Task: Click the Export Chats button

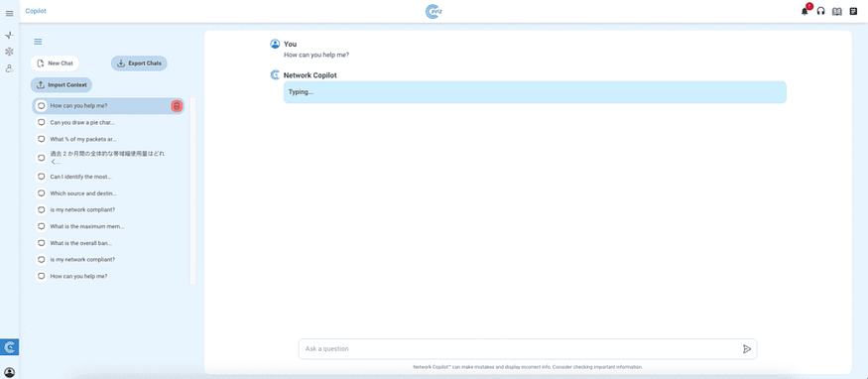Action: [x=139, y=63]
